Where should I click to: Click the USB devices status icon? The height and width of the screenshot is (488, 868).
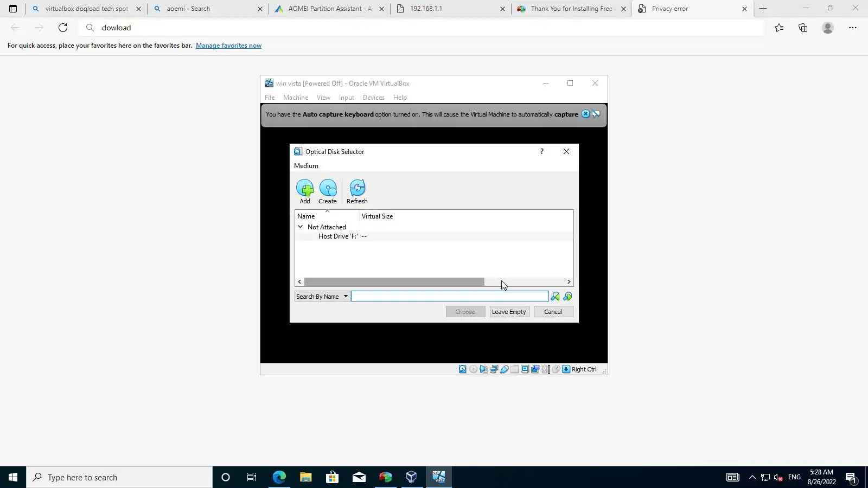[x=504, y=369]
